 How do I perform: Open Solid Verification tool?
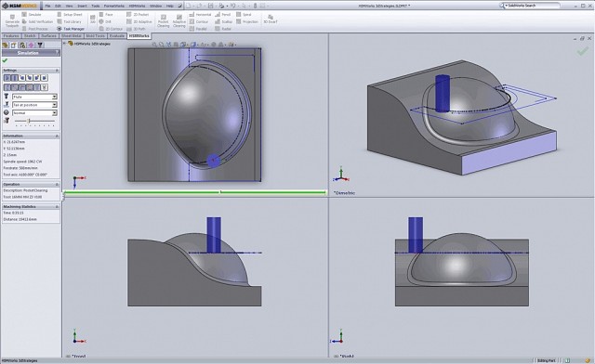37,21
